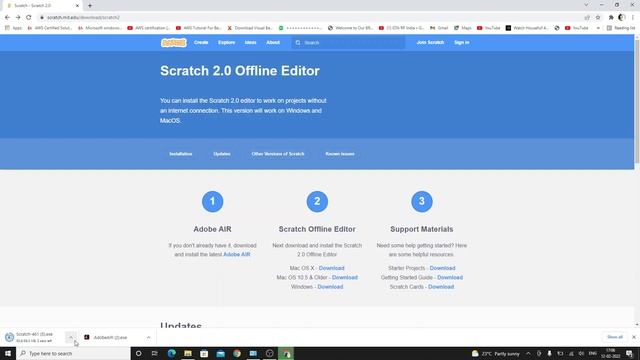Image resolution: width=640 pixels, height=360 pixels.
Task: Click the Scratch-461 exe download item
Action: click(34, 337)
